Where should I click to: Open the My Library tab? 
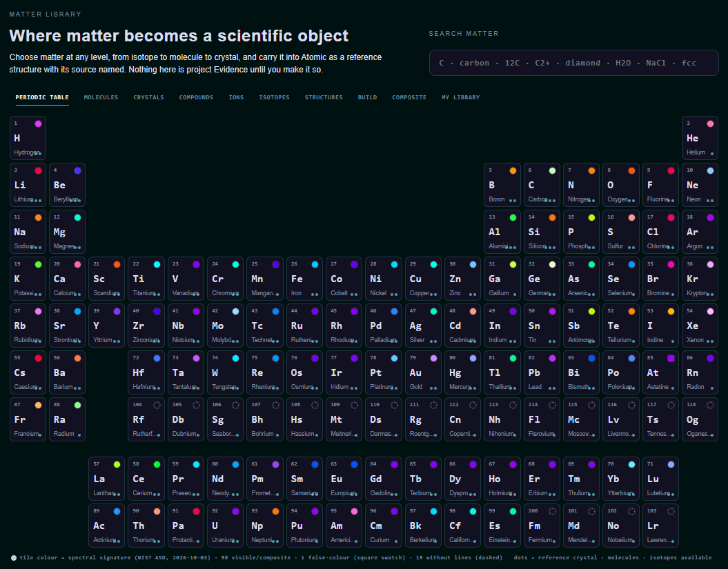pyautogui.click(x=460, y=97)
